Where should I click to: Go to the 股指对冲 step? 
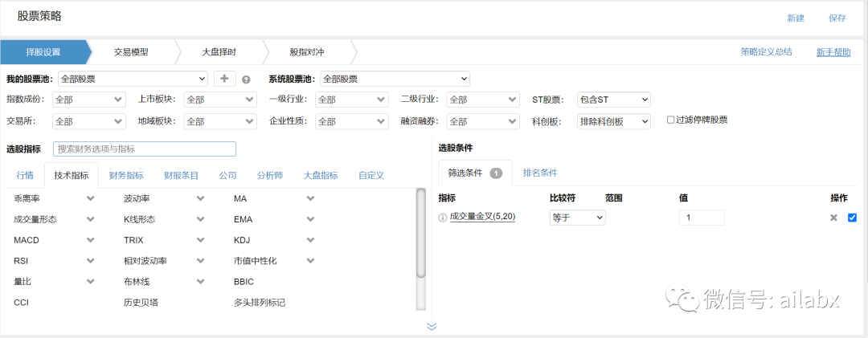click(x=307, y=52)
